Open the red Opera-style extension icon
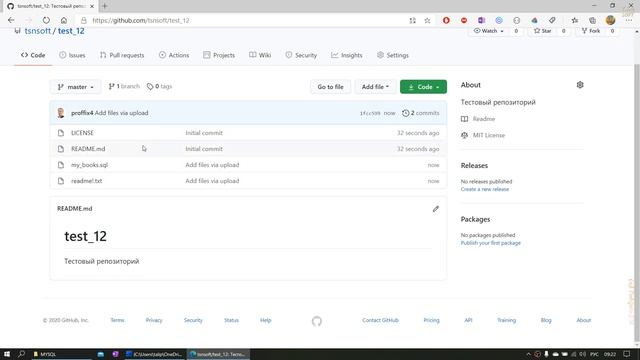Image resolution: width=640 pixels, height=360 pixels. click(x=446, y=20)
